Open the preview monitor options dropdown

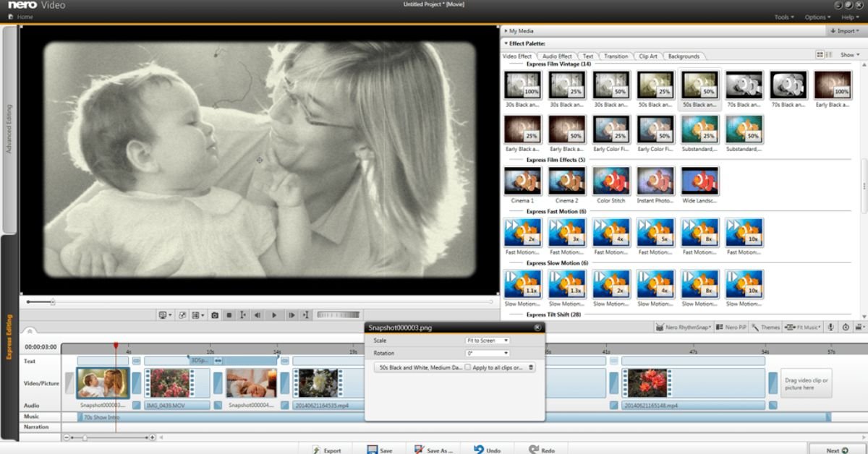click(x=166, y=315)
